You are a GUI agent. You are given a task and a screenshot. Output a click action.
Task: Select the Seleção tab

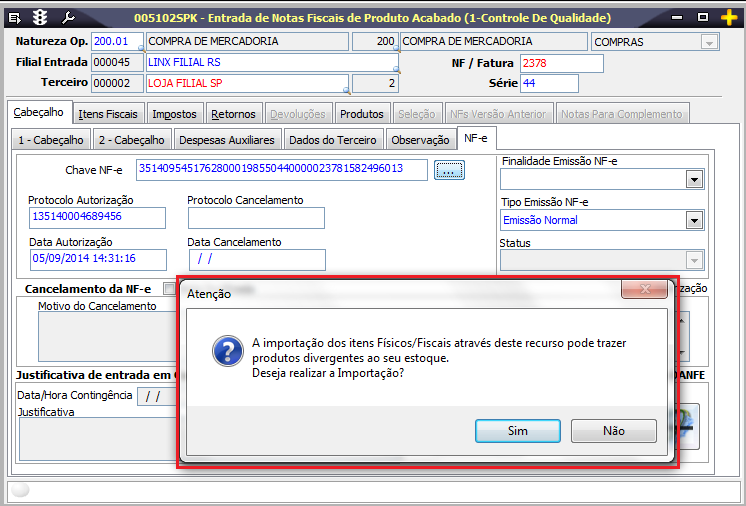point(417,114)
